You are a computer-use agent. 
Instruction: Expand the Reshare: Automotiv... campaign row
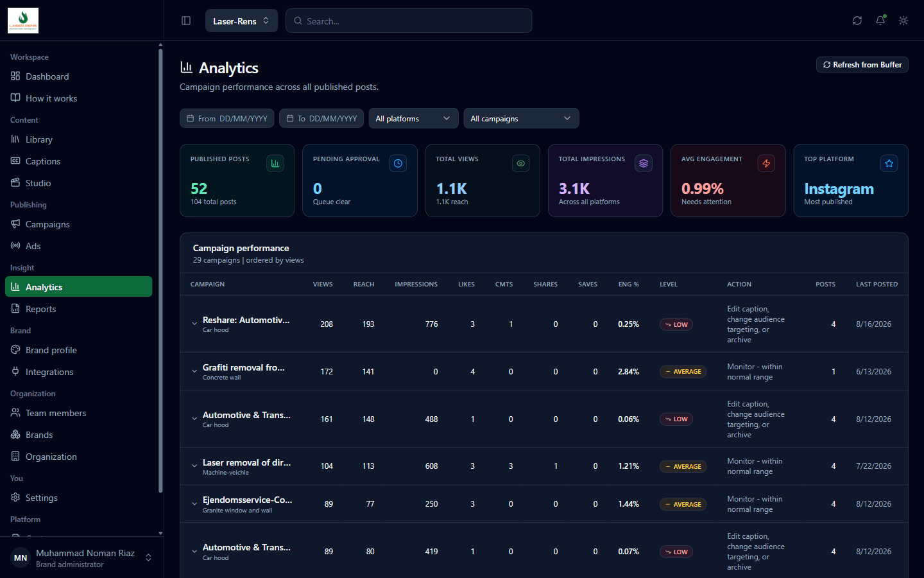194,324
